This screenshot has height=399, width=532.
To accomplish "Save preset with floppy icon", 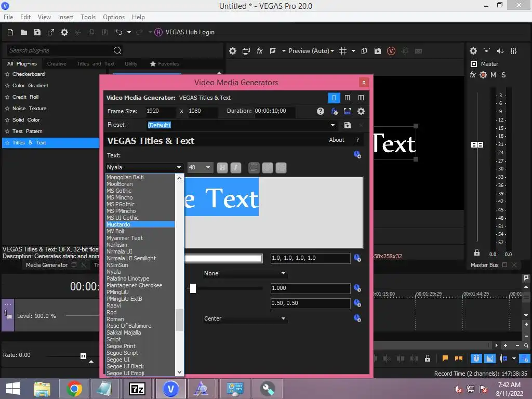I will pyautogui.click(x=348, y=125).
